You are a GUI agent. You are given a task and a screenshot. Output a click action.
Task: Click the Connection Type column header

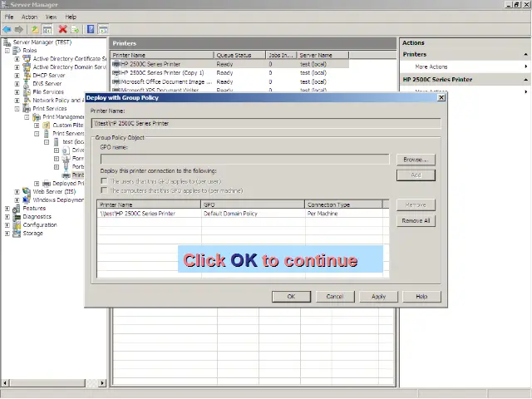click(x=343, y=204)
